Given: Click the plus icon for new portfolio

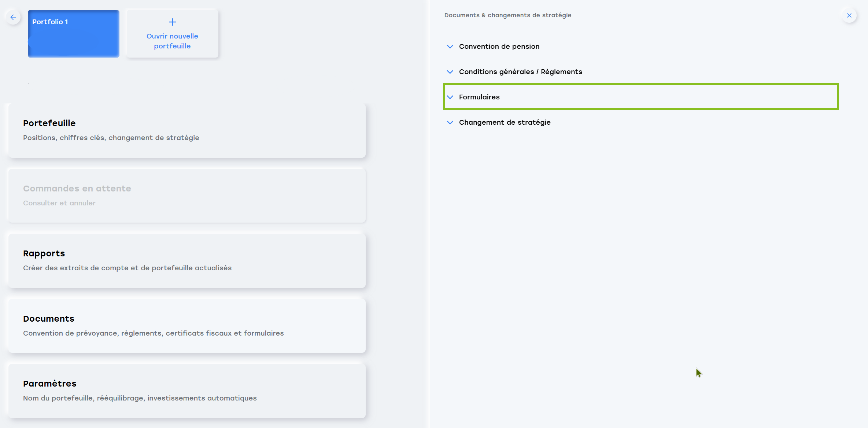Looking at the screenshot, I should pos(172,22).
